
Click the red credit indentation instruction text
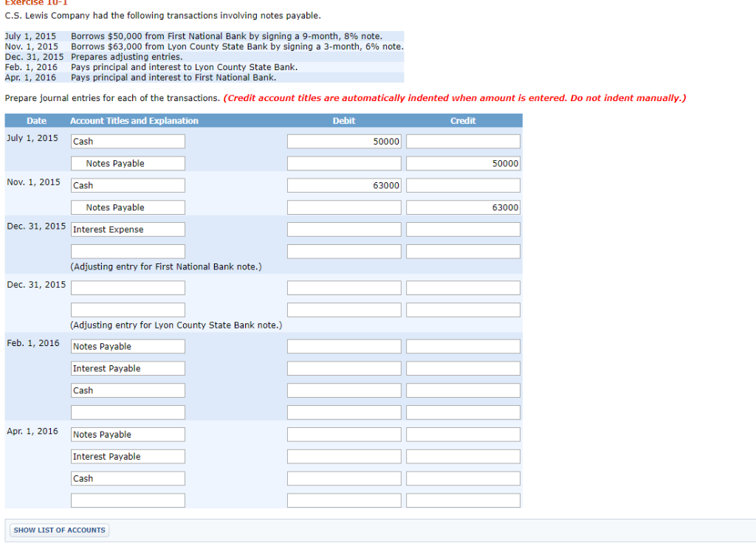[455, 98]
